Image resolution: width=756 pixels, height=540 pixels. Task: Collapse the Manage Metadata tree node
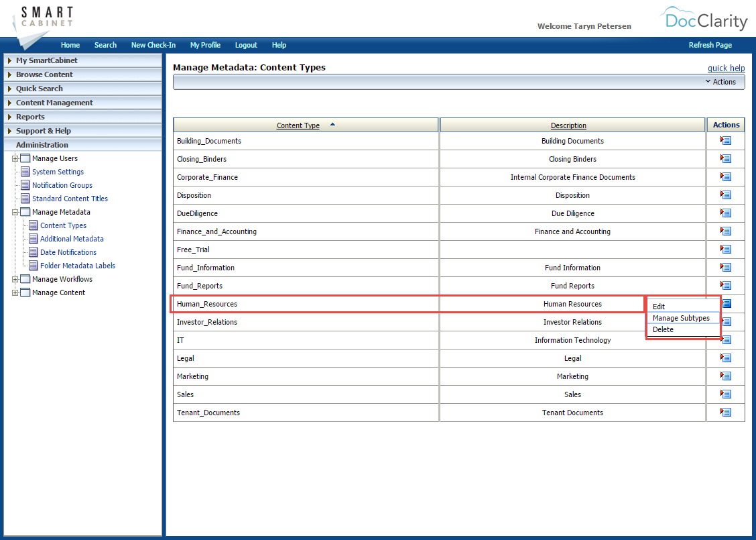point(15,212)
